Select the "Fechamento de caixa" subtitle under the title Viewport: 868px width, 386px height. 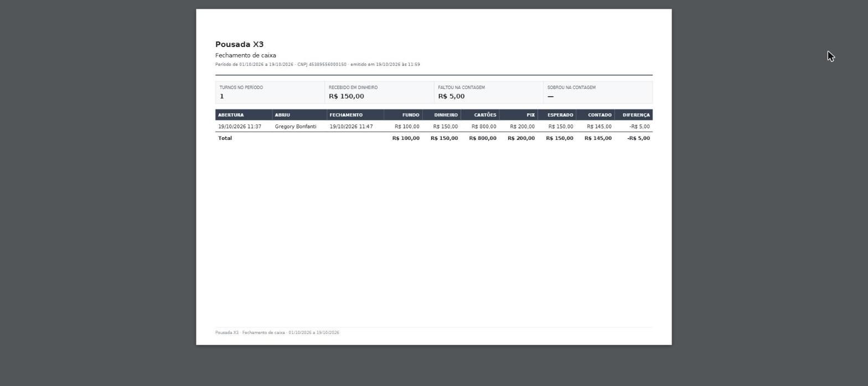tap(246, 55)
